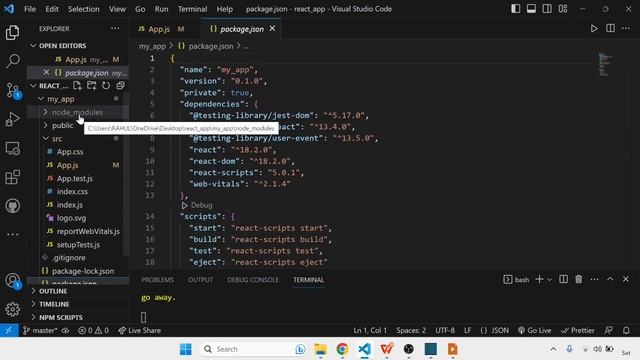640x360 pixels.
Task: Open the Search view icon
Action: coord(12,61)
